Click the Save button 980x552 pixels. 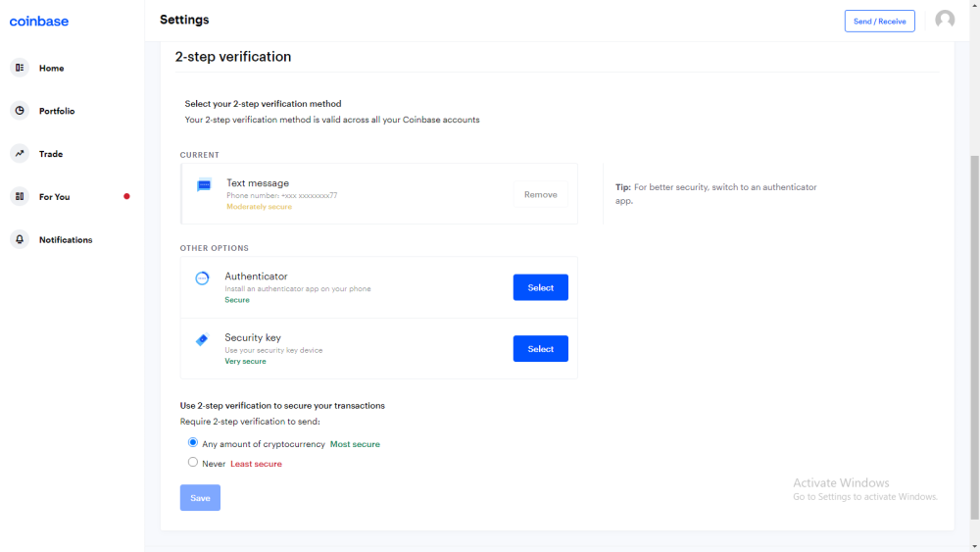(200, 498)
